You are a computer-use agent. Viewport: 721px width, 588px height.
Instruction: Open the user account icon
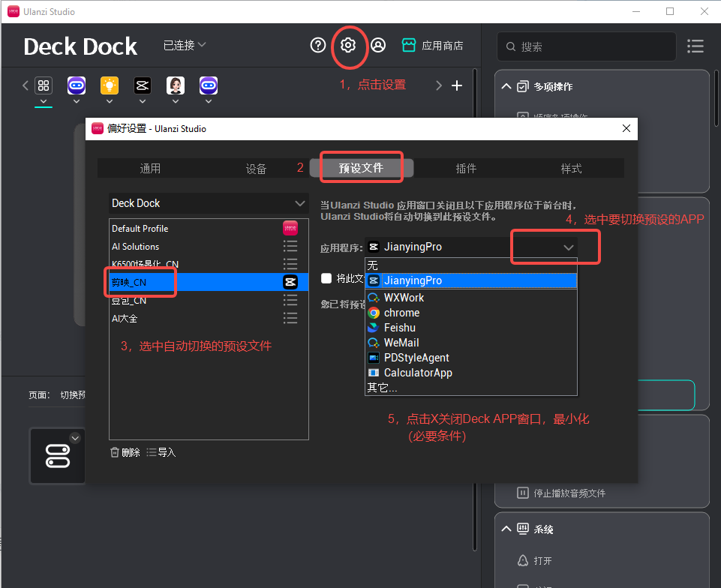pyautogui.click(x=378, y=45)
